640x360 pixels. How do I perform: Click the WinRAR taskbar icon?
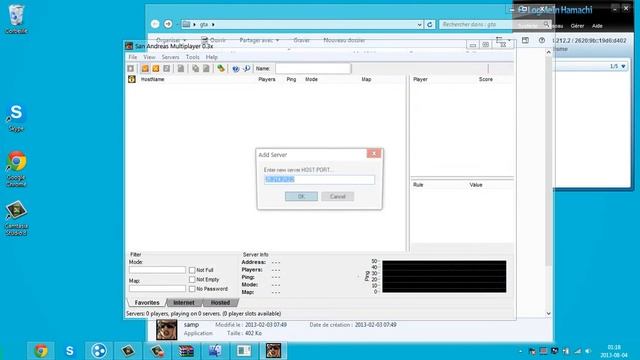click(186, 351)
